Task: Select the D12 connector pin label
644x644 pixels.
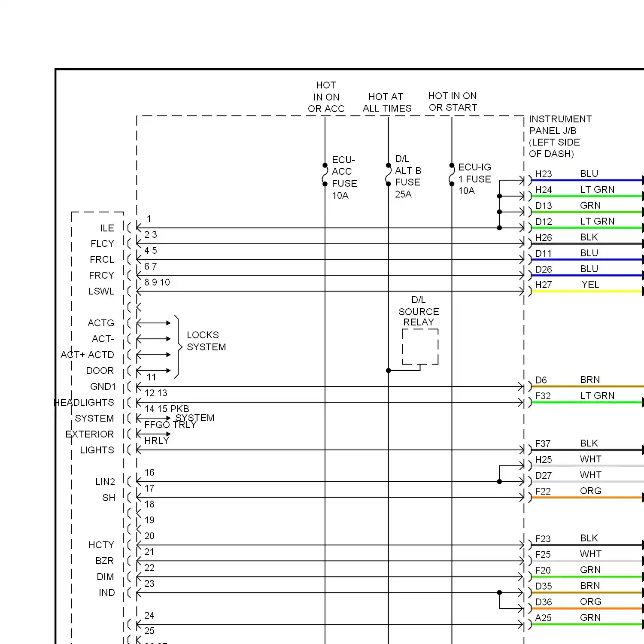Action: point(543,222)
